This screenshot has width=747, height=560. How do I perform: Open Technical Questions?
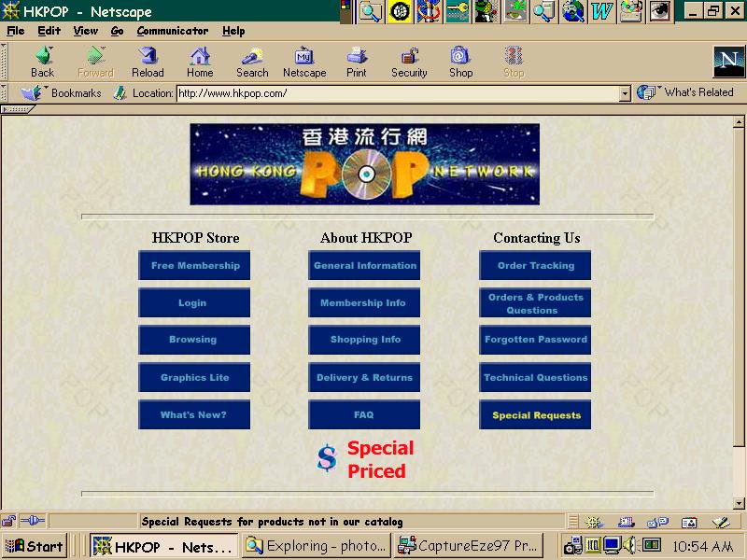tap(535, 377)
